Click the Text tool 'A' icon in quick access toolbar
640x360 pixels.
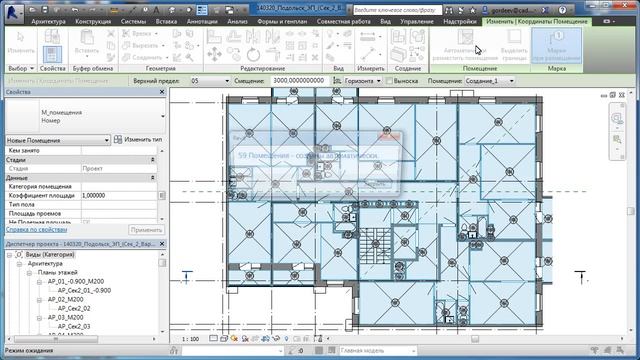click(x=156, y=10)
